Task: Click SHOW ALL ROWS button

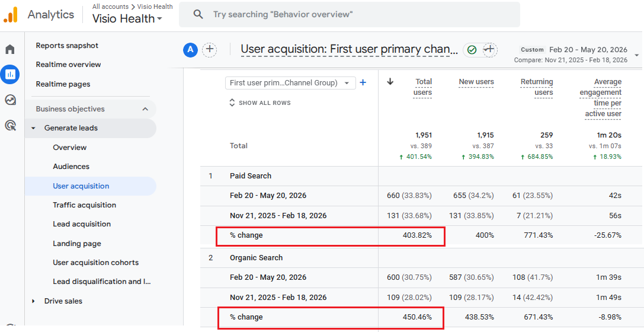Action: [x=264, y=103]
